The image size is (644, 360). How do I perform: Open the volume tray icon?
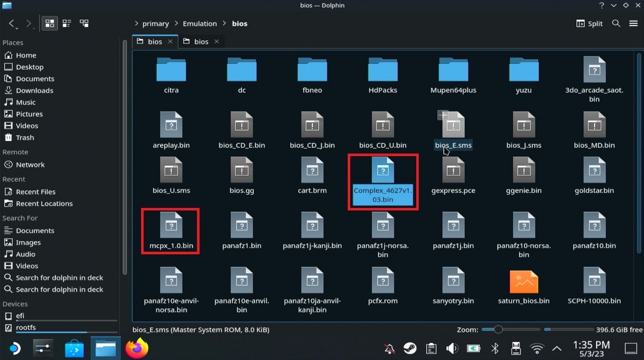[452, 348]
